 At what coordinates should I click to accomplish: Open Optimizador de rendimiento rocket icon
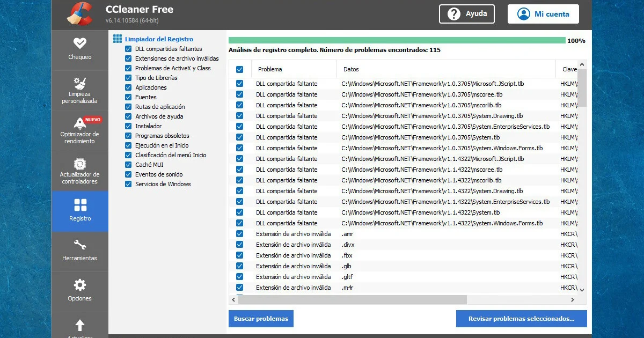[x=79, y=123]
